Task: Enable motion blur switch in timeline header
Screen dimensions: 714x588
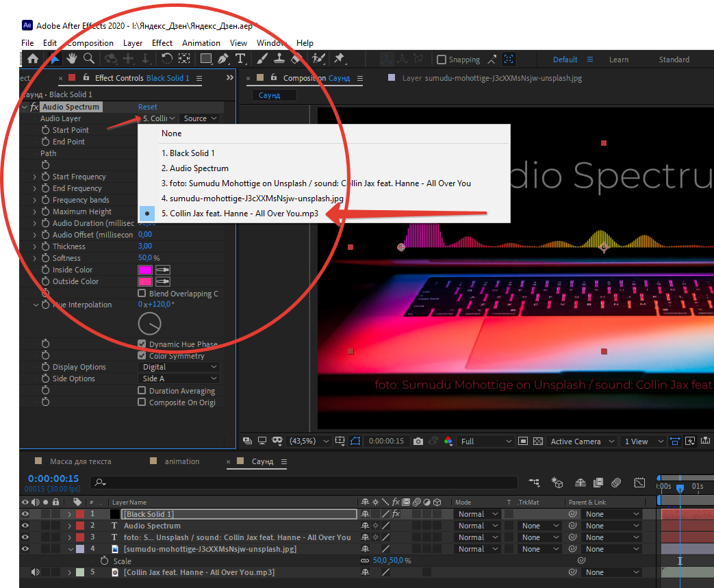Action: tap(616, 483)
